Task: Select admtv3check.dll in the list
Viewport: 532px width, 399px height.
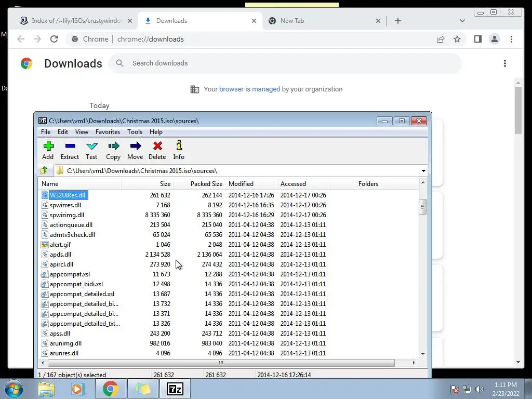Action: [72, 235]
